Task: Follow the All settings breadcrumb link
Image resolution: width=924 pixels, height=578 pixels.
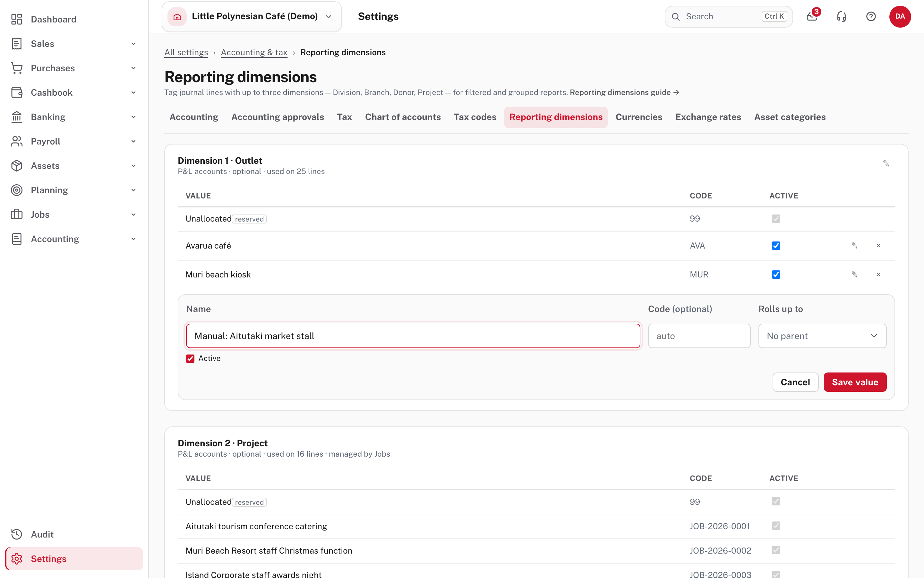Action: [x=186, y=52]
